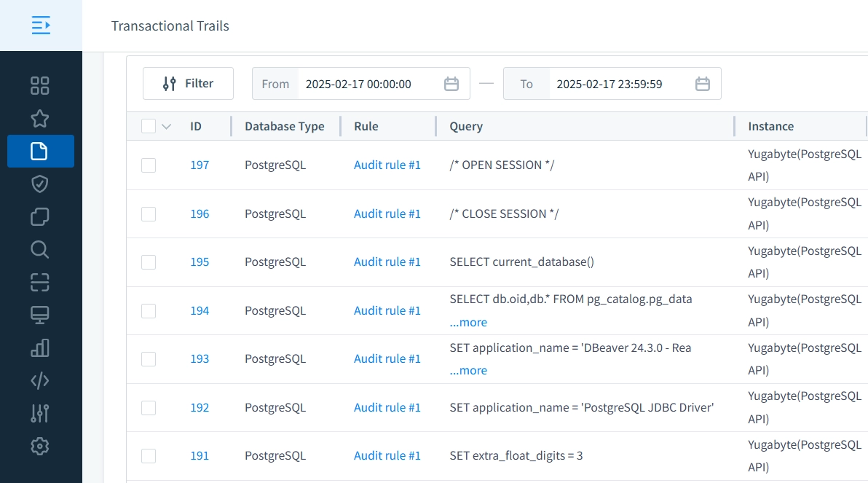Expand the sidebar menu toggle icon
This screenshot has height=483, width=868.
(41, 25)
